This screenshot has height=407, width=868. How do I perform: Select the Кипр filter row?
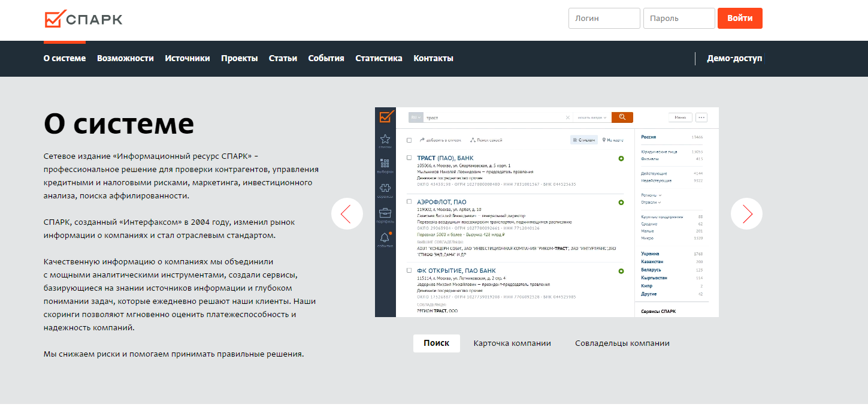point(672,286)
